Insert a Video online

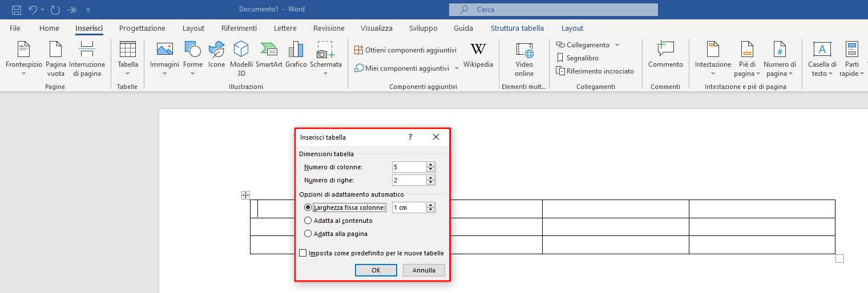(524, 59)
